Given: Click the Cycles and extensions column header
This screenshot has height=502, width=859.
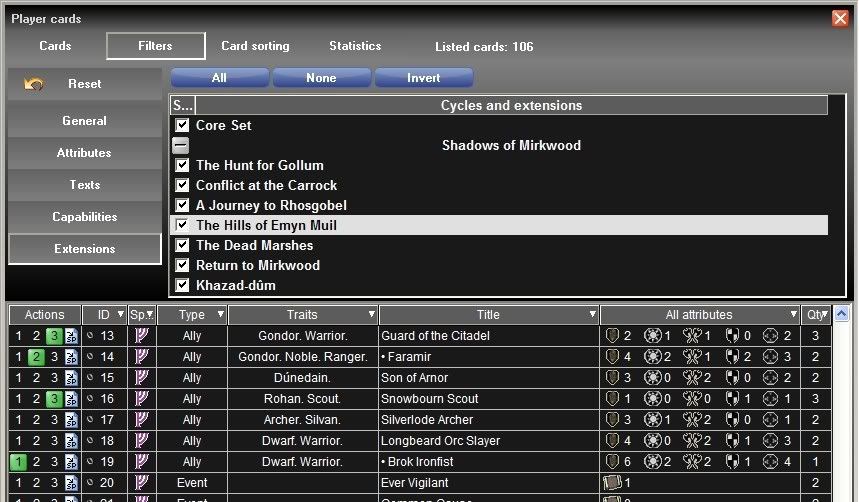Looking at the screenshot, I should pyautogui.click(x=512, y=105).
